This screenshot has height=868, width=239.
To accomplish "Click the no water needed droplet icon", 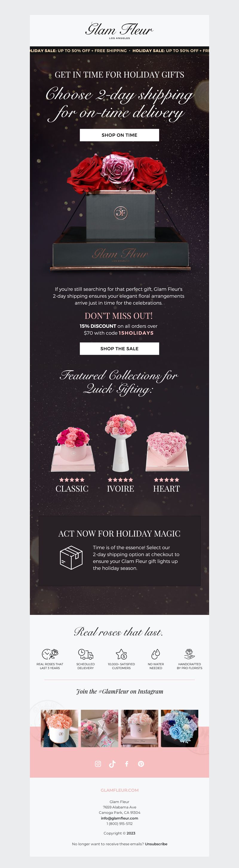I will click(x=156, y=653).
